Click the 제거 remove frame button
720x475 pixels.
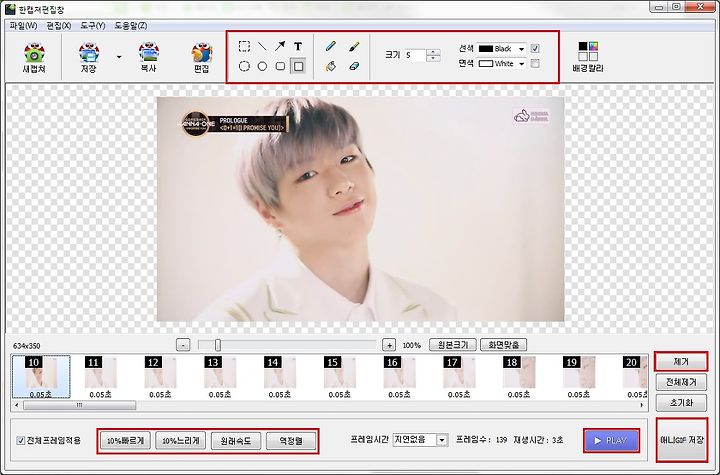681,362
